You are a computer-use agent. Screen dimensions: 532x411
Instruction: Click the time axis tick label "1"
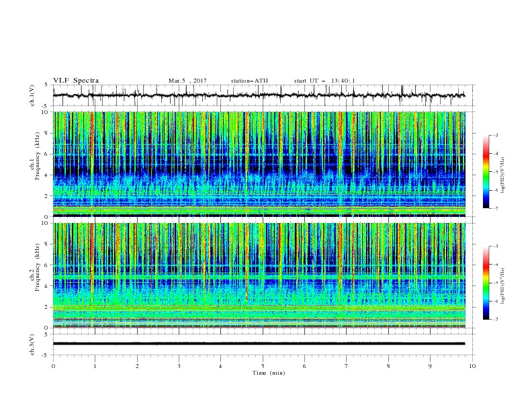coord(95,366)
